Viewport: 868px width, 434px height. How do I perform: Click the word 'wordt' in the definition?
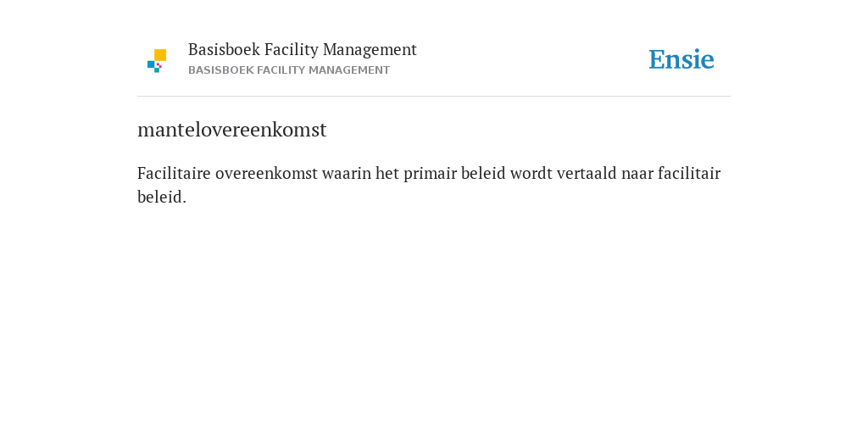(x=531, y=174)
